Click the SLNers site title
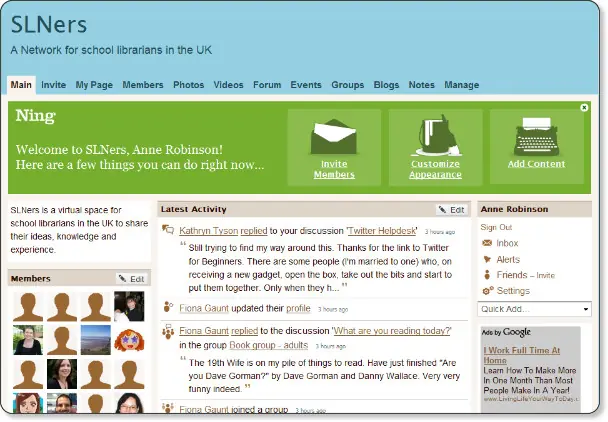 (x=49, y=24)
